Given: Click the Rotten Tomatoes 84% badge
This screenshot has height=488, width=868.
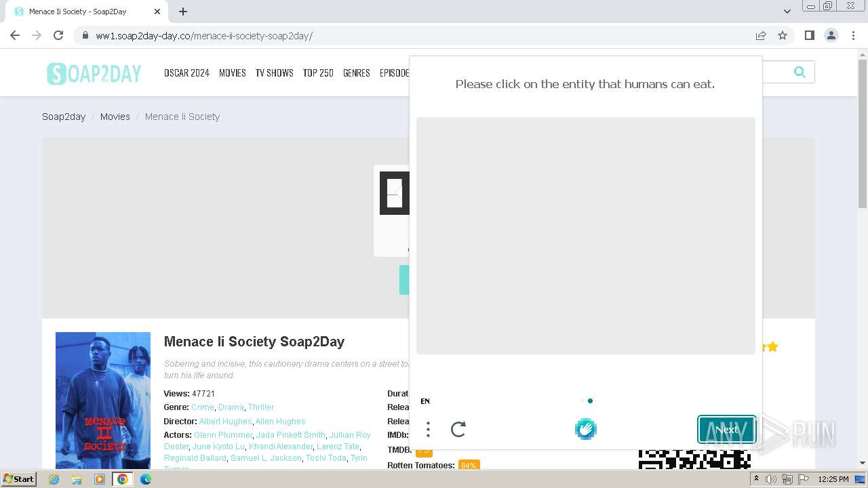Looking at the screenshot, I should pos(469,466).
